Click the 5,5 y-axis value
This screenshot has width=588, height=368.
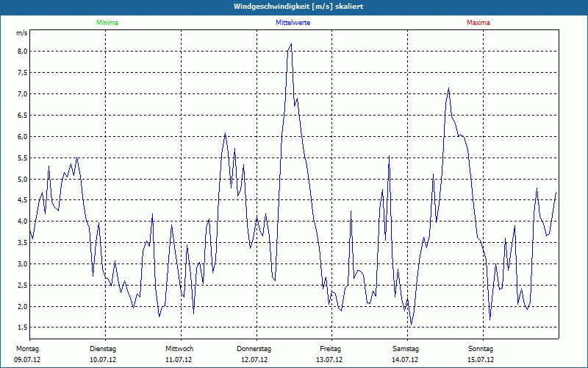[23, 158]
